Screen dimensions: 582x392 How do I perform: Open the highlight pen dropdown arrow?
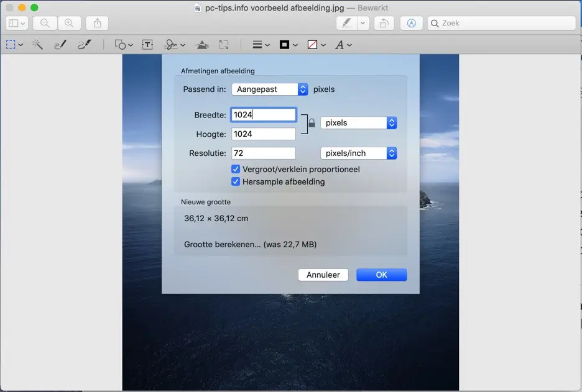click(363, 23)
